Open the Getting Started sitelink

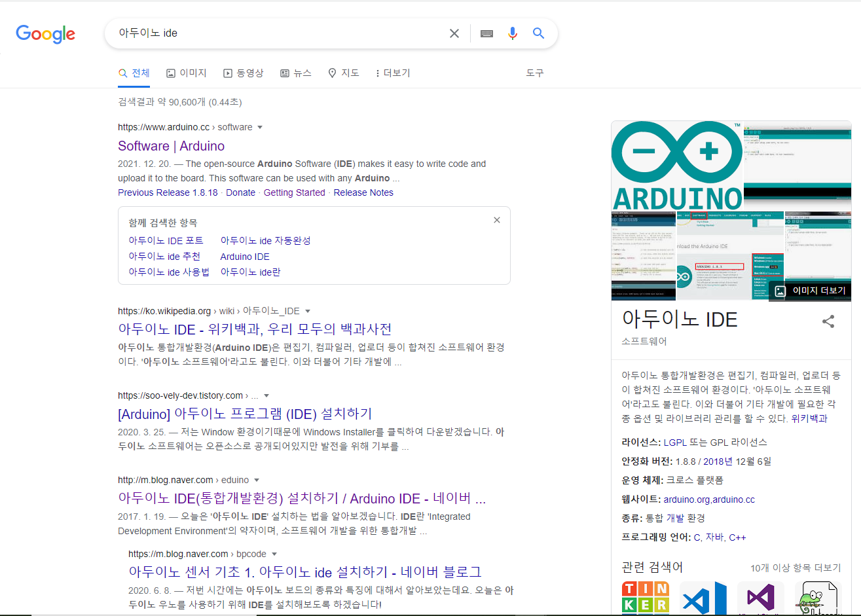[x=295, y=192]
